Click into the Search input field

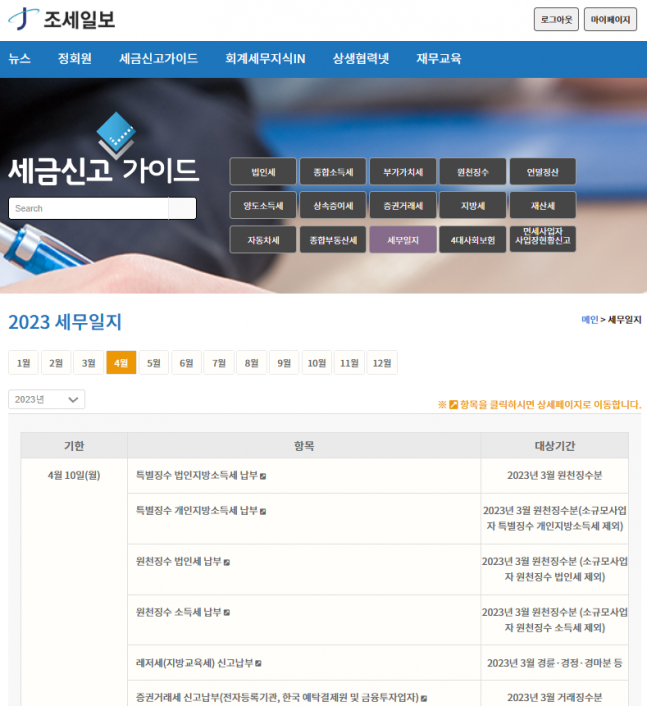point(89,208)
